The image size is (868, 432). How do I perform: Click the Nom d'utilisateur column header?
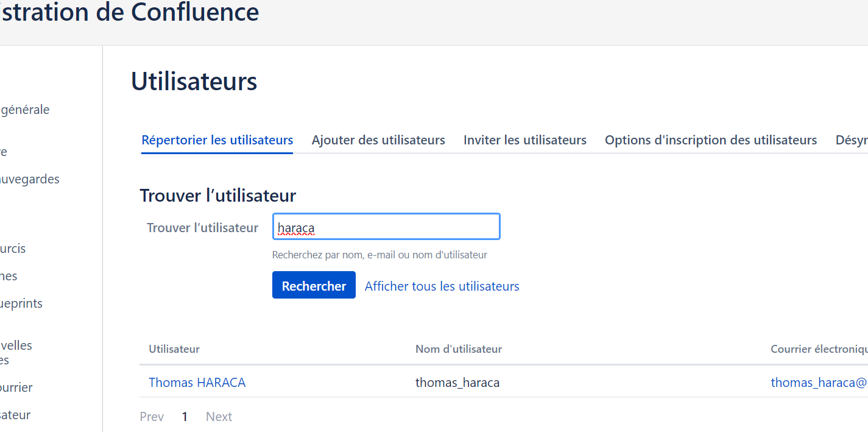tap(459, 349)
